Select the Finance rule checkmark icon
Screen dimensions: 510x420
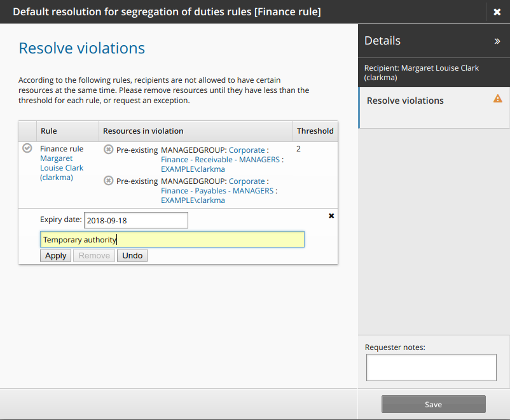coord(27,148)
